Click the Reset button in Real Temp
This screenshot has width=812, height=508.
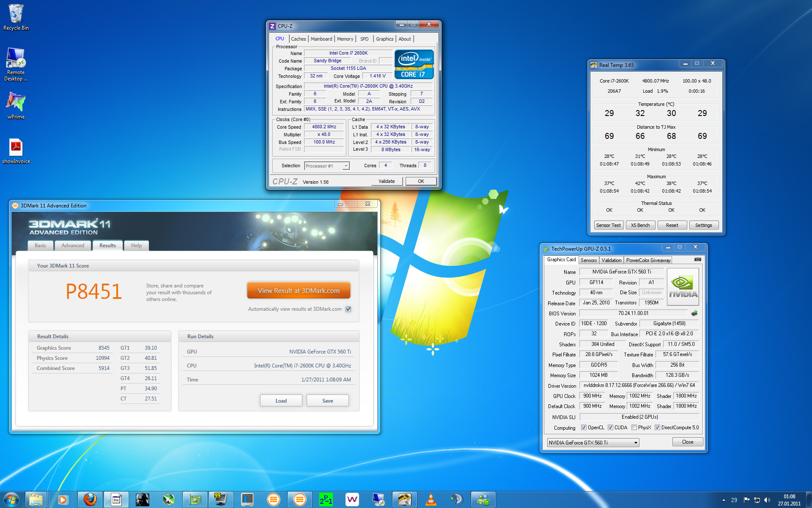pos(672,225)
